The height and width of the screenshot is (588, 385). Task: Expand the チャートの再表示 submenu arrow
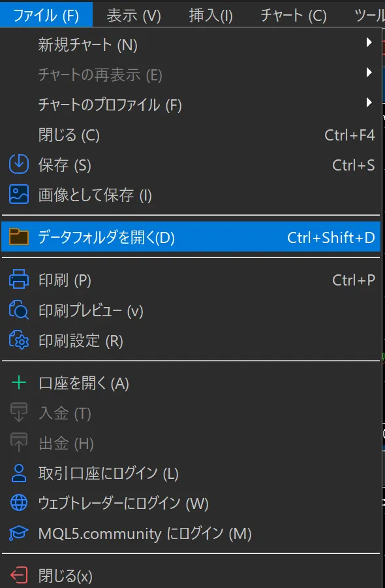[x=371, y=73]
